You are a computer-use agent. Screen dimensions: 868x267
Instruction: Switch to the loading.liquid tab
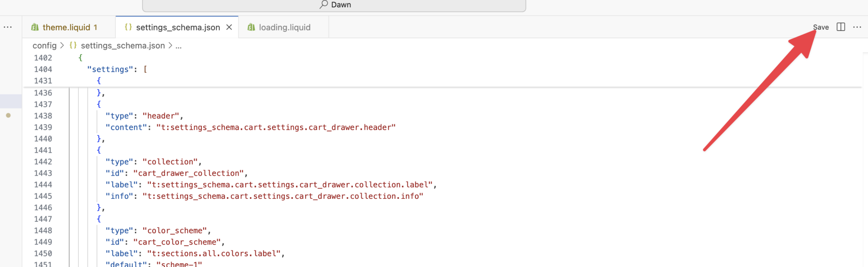(x=284, y=28)
